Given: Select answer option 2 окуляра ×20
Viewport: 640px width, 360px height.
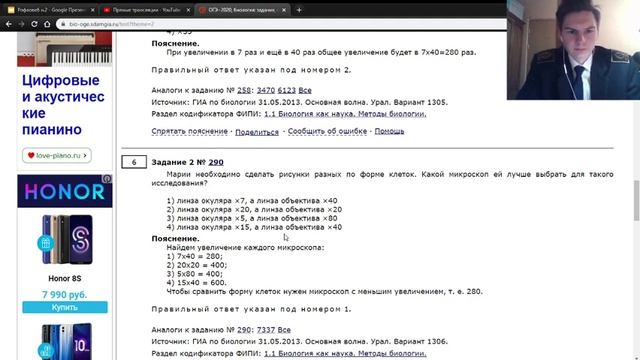Looking at the screenshot, I should tap(254, 209).
